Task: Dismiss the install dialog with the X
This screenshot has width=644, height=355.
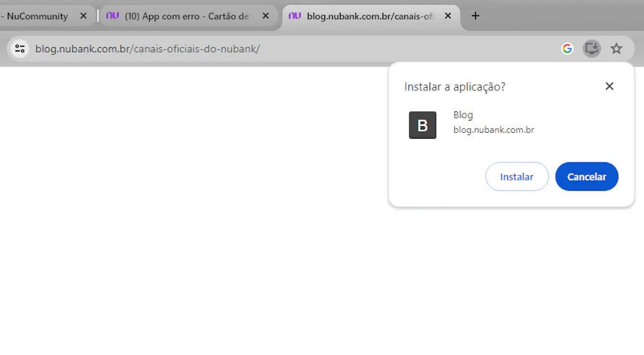Action: 609,86
